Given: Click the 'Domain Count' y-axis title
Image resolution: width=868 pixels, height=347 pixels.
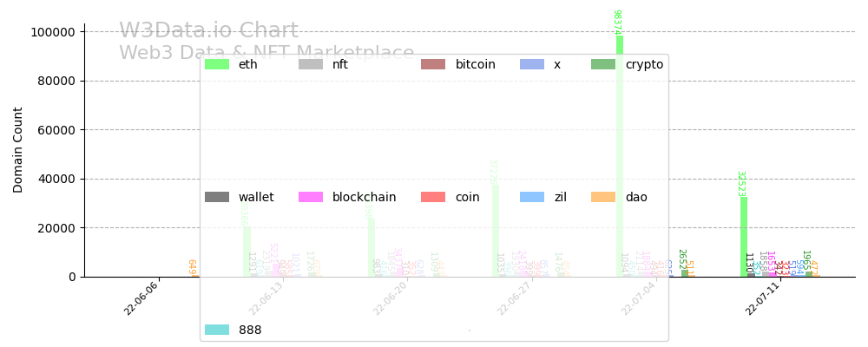Looking at the screenshot, I should [x=18, y=149].
